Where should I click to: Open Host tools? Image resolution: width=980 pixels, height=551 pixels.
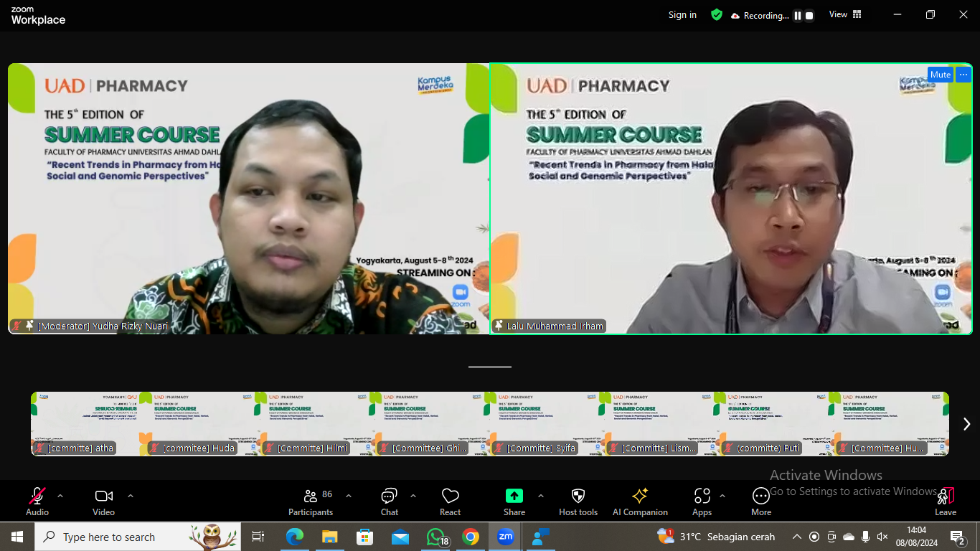click(578, 496)
